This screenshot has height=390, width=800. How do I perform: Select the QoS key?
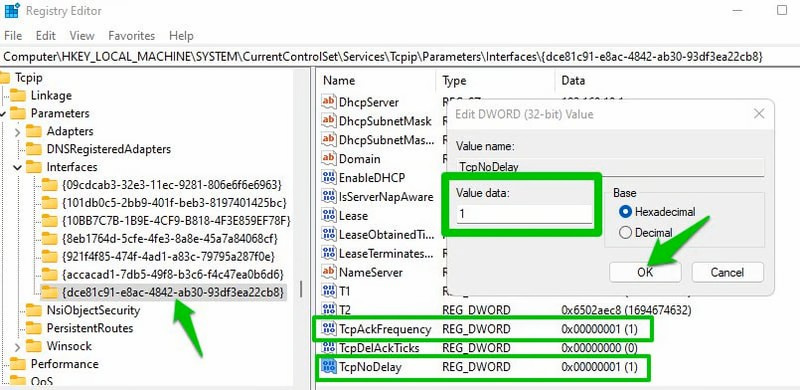[42, 381]
